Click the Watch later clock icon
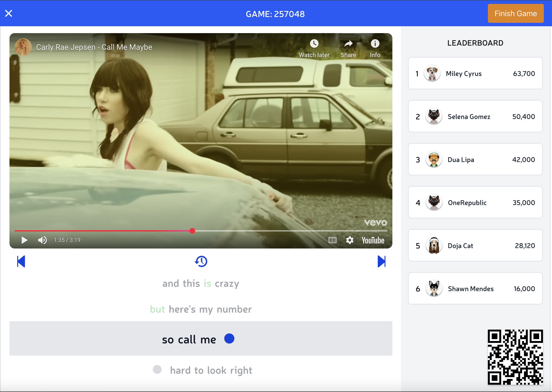Viewport: 552px width, 392px height. pos(314,44)
